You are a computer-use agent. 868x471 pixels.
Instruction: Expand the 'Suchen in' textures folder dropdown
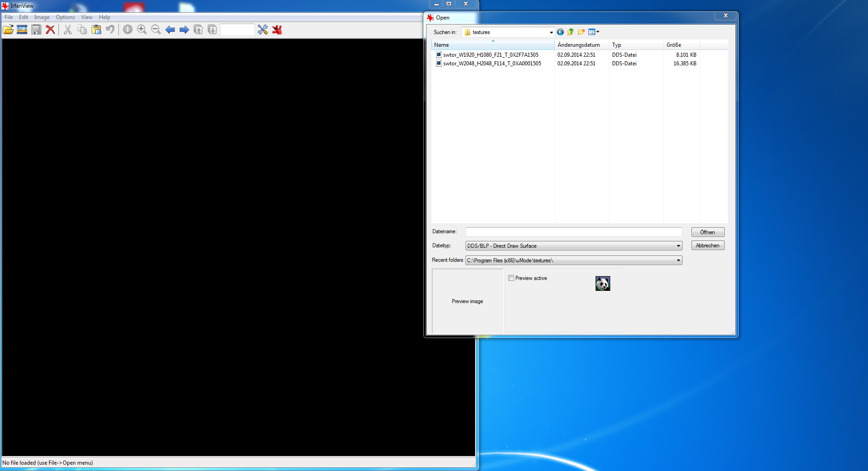click(x=551, y=32)
